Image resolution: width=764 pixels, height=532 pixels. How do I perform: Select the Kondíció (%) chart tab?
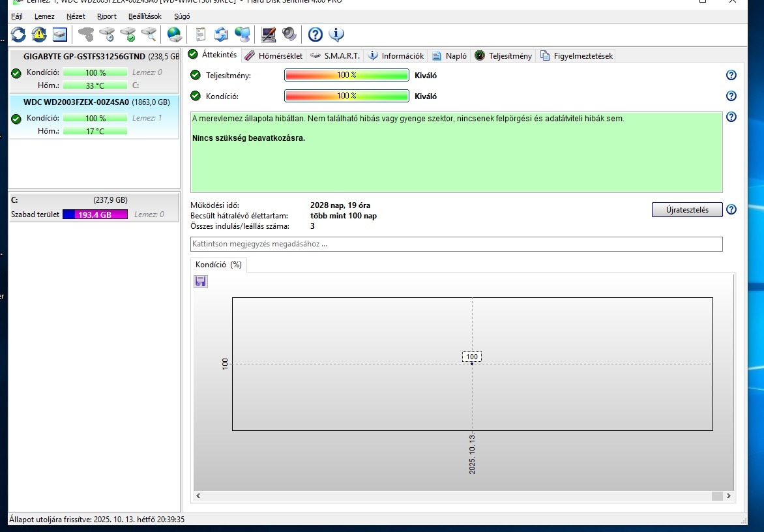[x=218, y=265]
